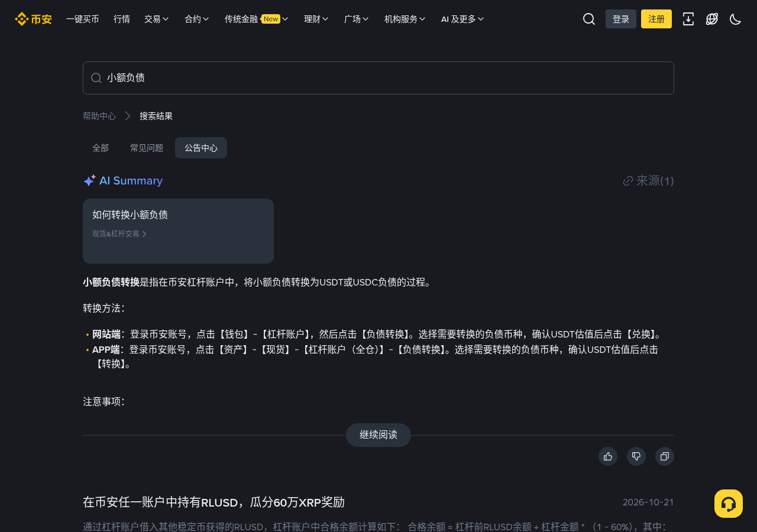Click the 来源(1) source link

(x=648, y=181)
